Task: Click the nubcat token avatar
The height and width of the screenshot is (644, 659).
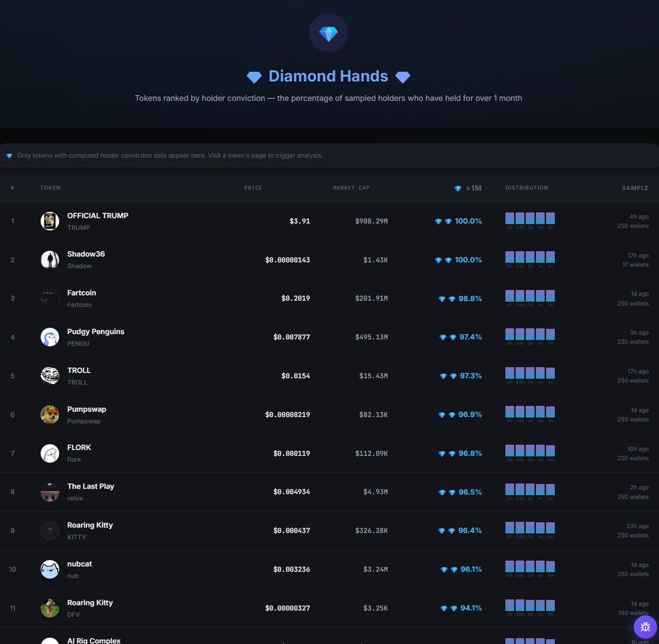Action: click(50, 569)
